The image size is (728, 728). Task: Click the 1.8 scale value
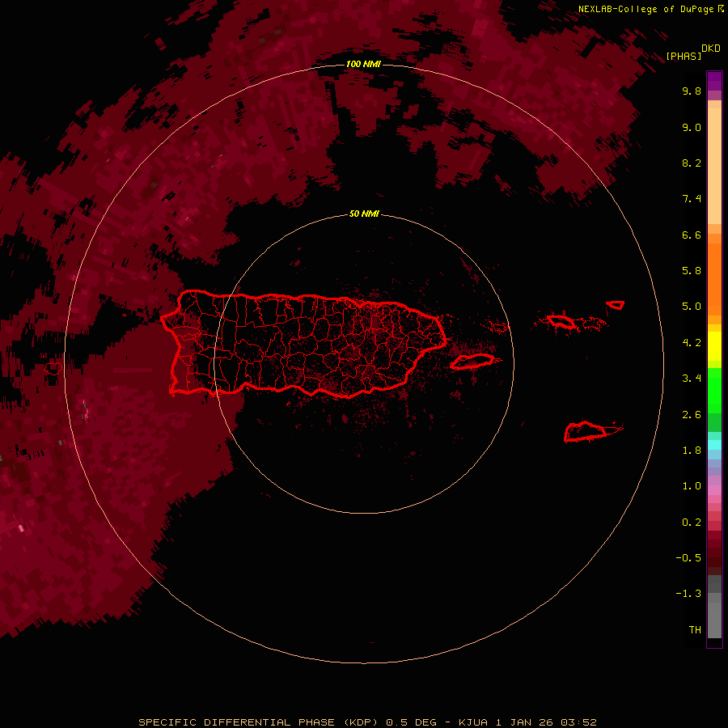click(692, 451)
